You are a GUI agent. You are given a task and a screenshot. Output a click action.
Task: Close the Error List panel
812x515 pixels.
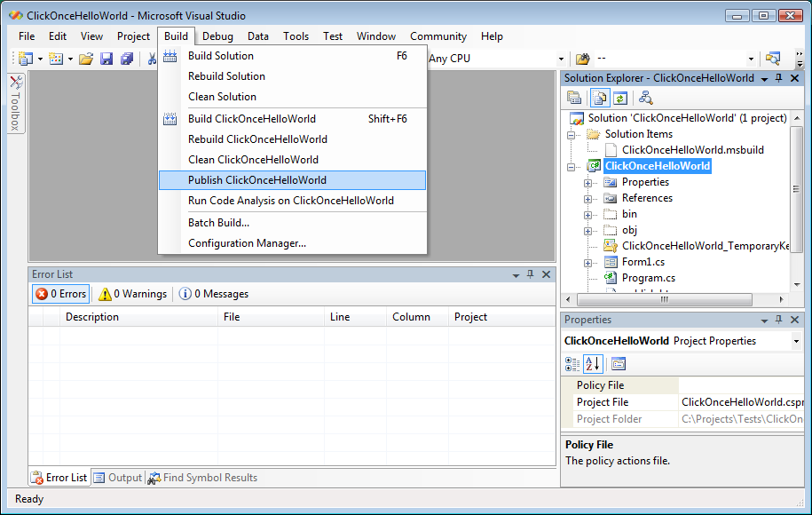point(547,274)
